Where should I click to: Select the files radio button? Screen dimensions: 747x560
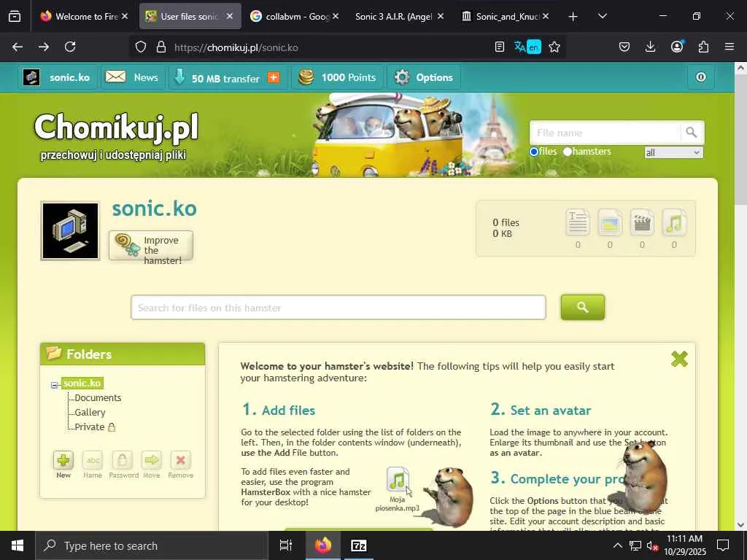(534, 152)
